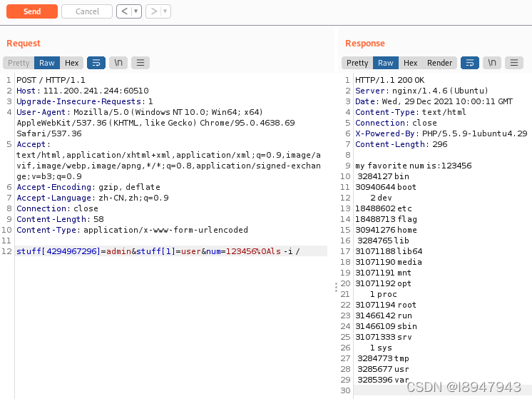Click the Request panel heading
532x399 pixels.
pyautogui.click(x=24, y=44)
